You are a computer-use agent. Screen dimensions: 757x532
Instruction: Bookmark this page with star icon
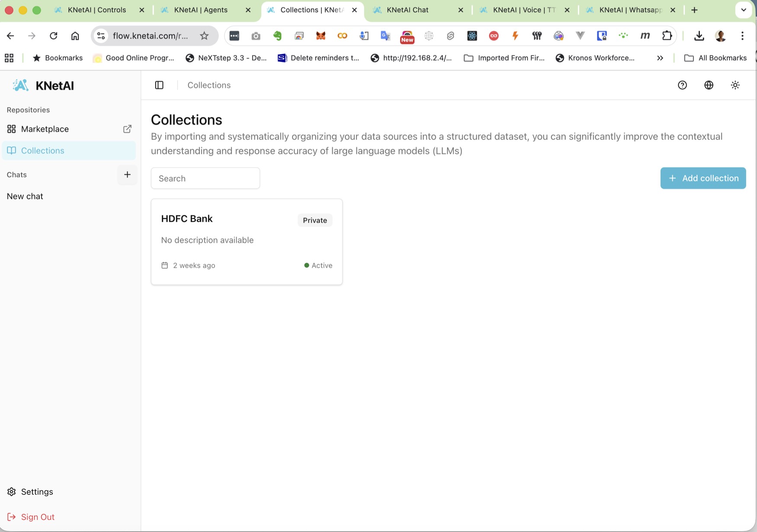pos(204,36)
